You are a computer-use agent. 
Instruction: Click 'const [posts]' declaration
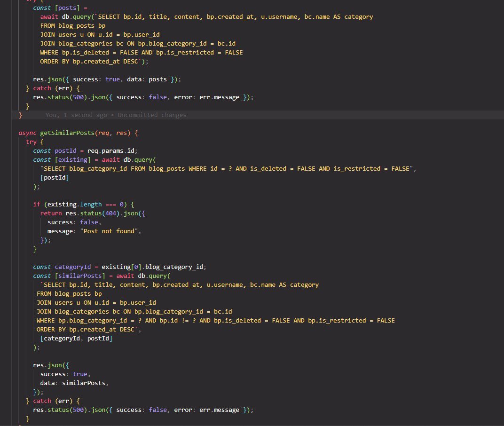(56, 8)
